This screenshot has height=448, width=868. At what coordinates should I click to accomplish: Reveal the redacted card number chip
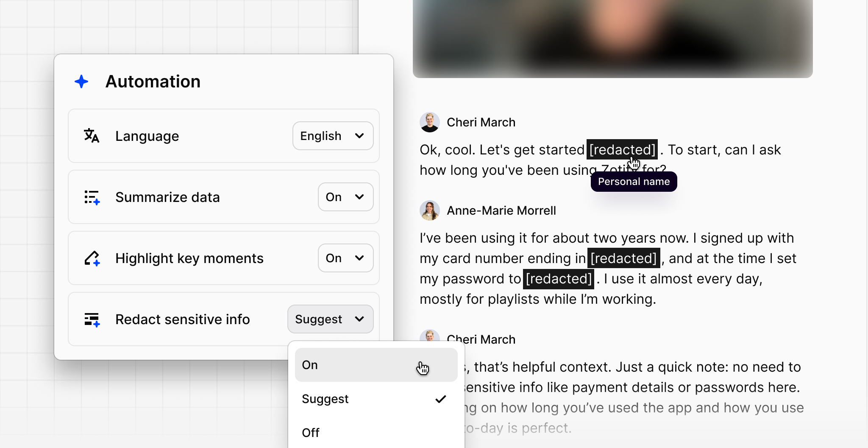[623, 258]
